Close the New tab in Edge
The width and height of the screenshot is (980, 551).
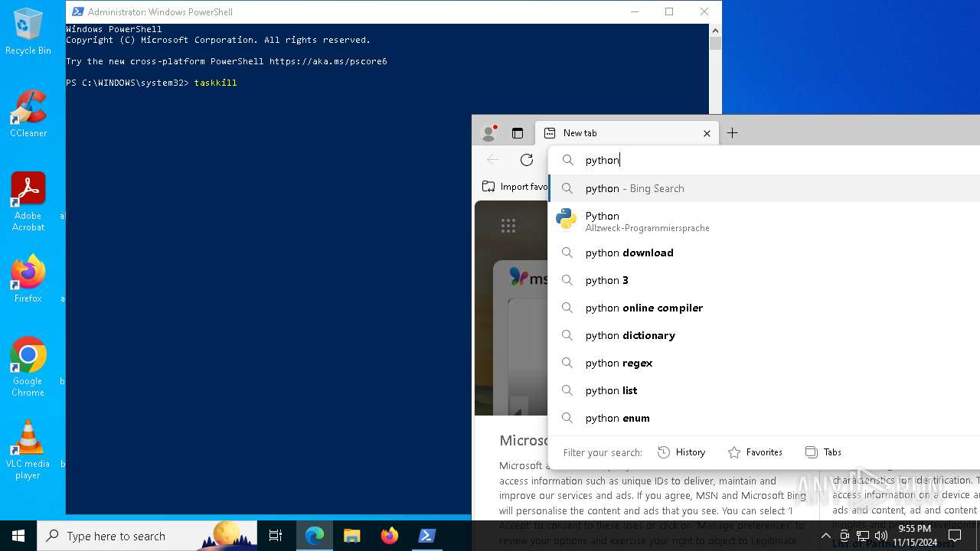coord(707,133)
